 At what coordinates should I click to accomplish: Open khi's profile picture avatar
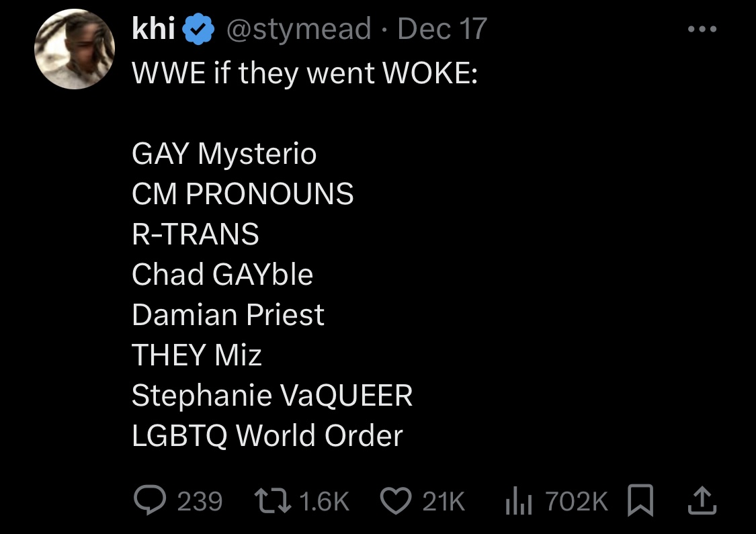tap(74, 49)
